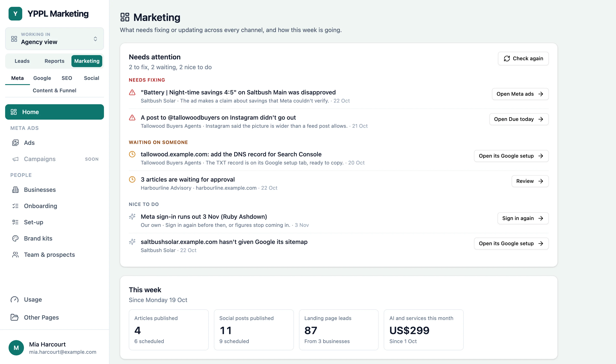The image size is (616, 364).
Task: Click the Check again button
Action: point(523,58)
